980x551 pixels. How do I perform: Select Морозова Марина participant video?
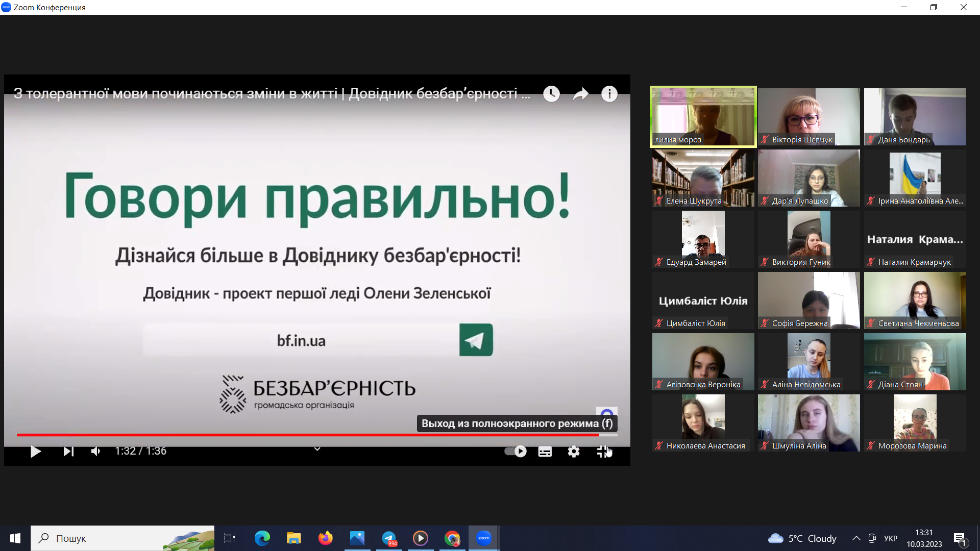tap(915, 423)
